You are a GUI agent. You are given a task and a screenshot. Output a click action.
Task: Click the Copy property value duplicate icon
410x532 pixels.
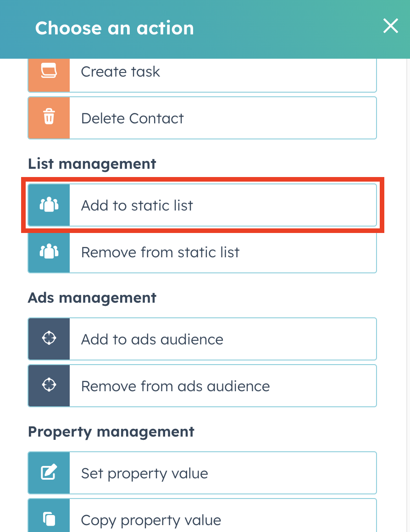tap(49, 519)
